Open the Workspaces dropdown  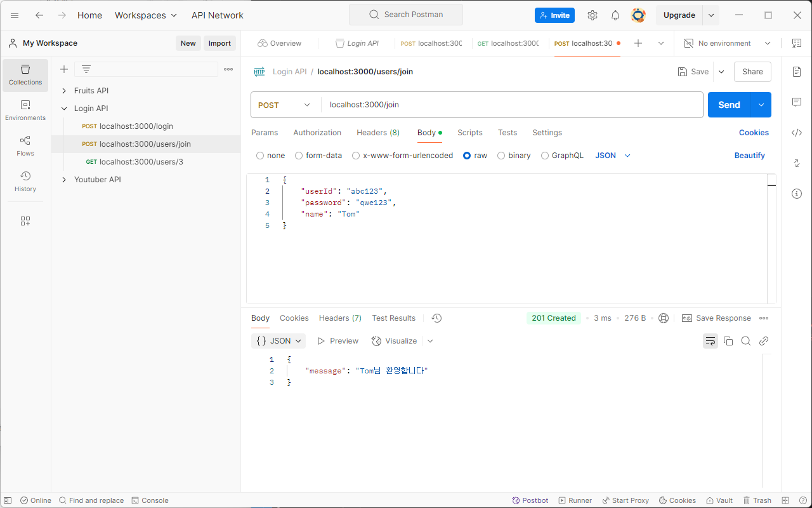coord(146,15)
